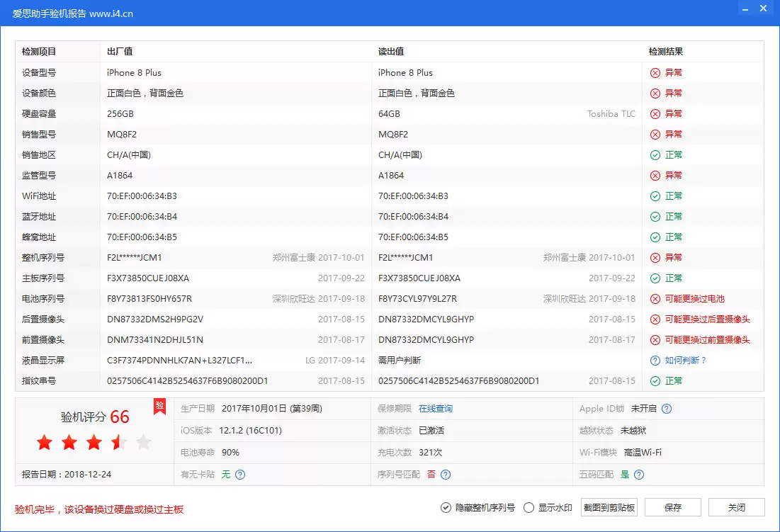The image size is (780, 532).
Task: Click 可能更换过前置摄像头 result text
Action: point(707,340)
